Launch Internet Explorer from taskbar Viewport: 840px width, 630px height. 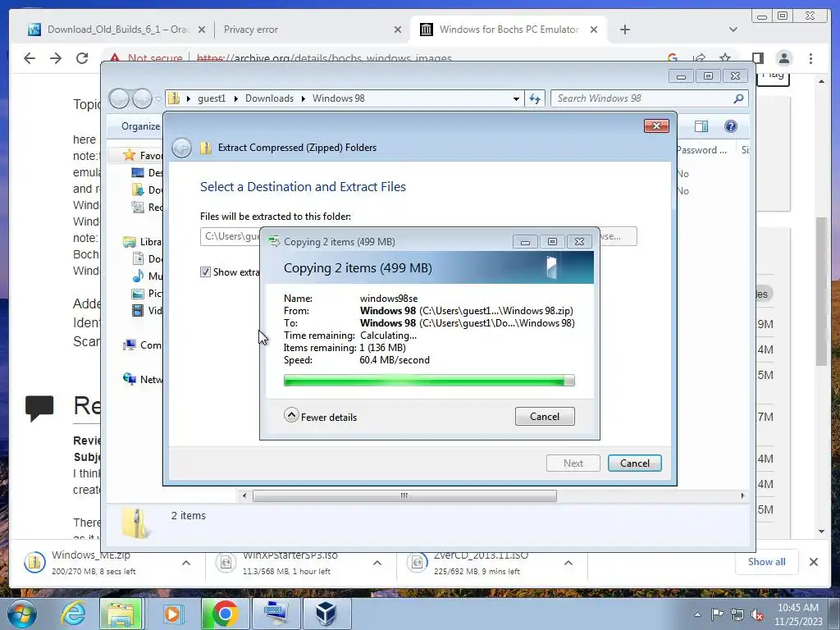tap(73, 614)
